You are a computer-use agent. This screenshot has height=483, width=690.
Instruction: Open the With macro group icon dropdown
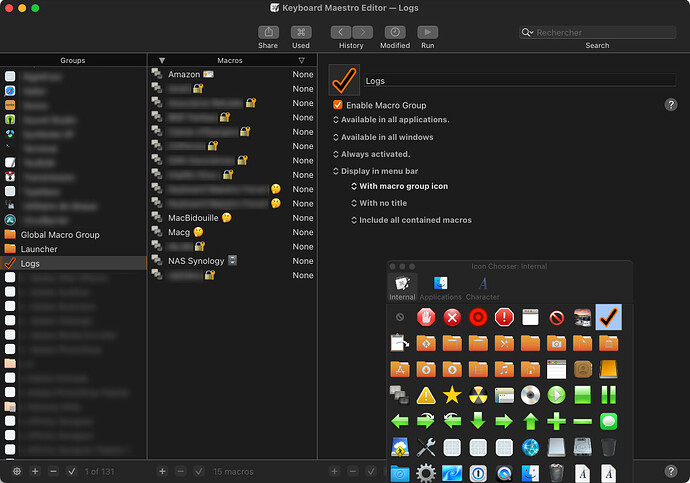click(x=400, y=186)
